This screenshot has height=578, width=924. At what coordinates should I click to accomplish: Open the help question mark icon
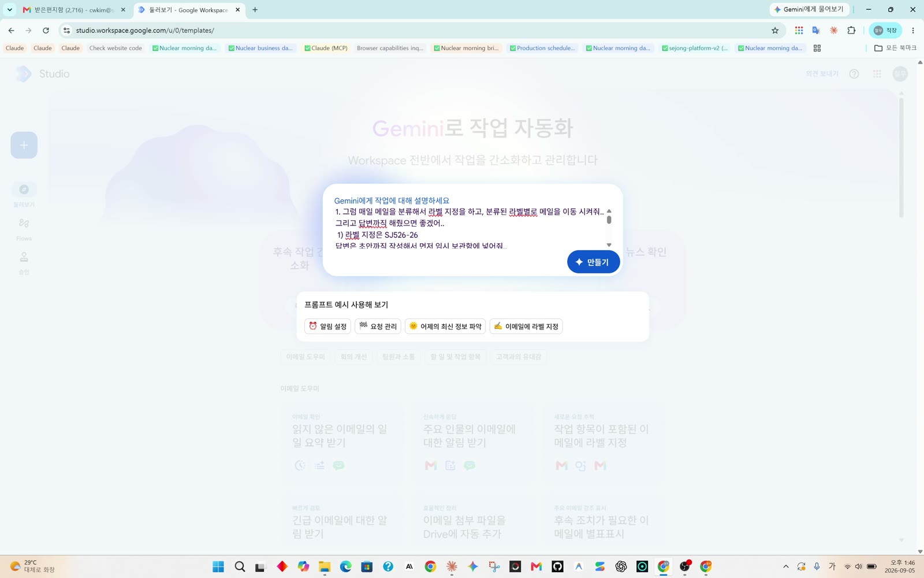(854, 74)
